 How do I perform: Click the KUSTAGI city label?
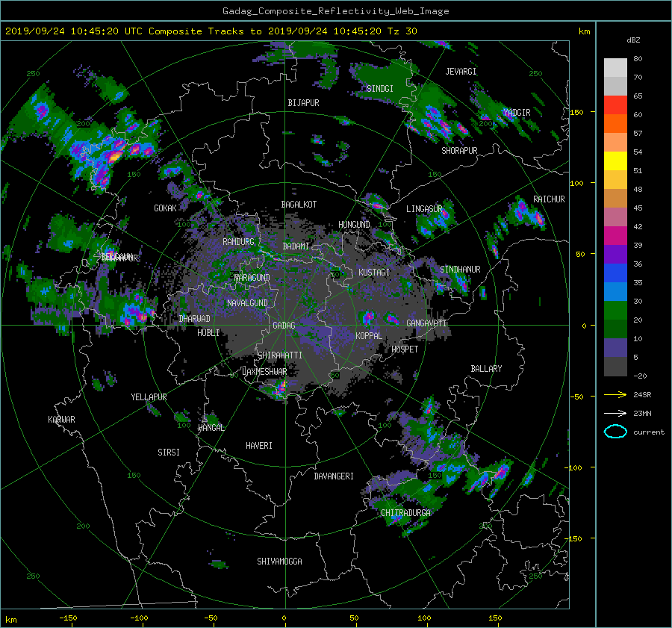pyautogui.click(x=374, y=273)
